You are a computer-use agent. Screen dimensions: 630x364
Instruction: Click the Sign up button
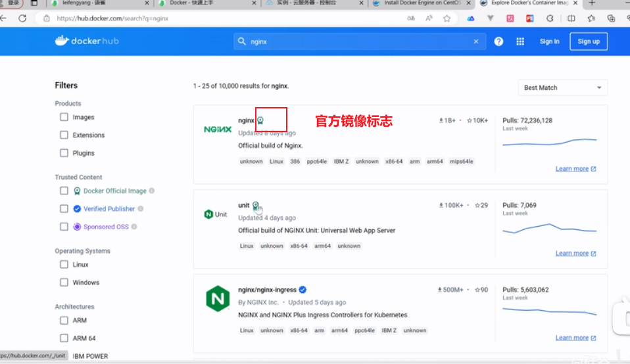(x=589, y=41)
